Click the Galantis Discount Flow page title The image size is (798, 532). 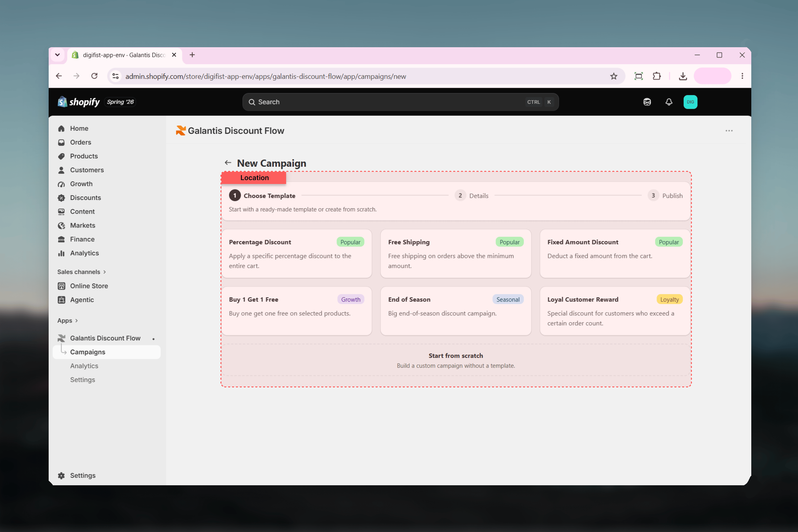point(236,131)
